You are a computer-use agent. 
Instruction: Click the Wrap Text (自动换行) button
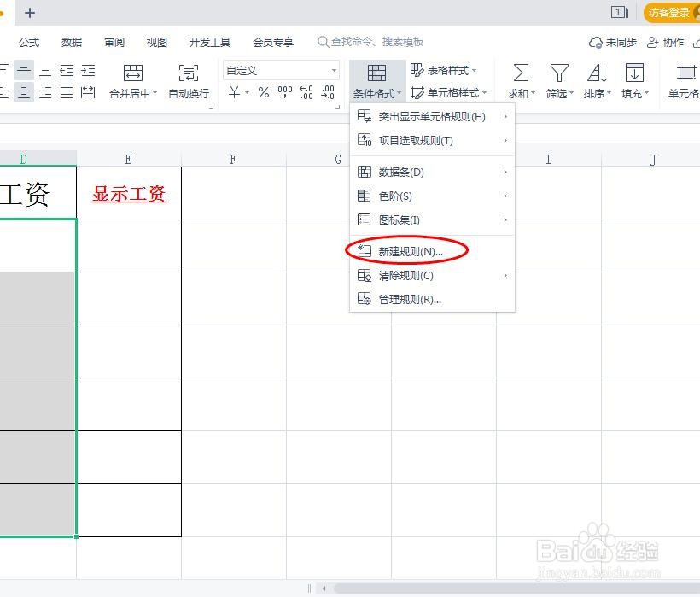coord(189,80)
